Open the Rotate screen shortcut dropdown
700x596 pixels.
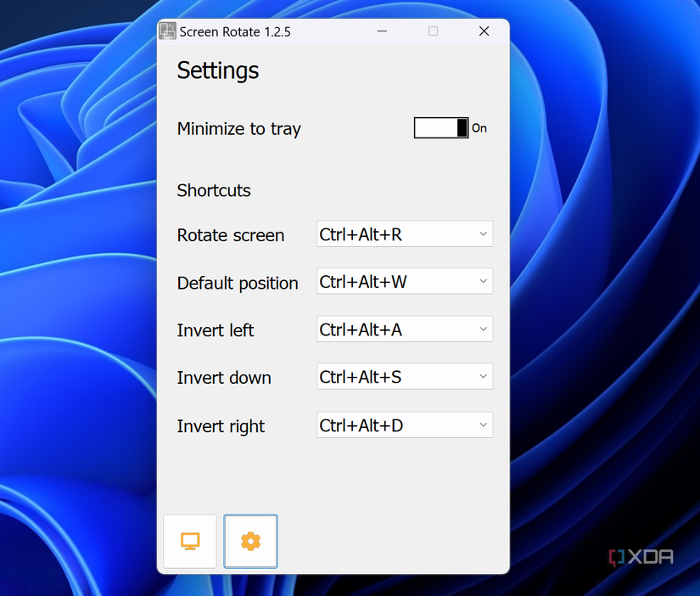click(405, 233)
